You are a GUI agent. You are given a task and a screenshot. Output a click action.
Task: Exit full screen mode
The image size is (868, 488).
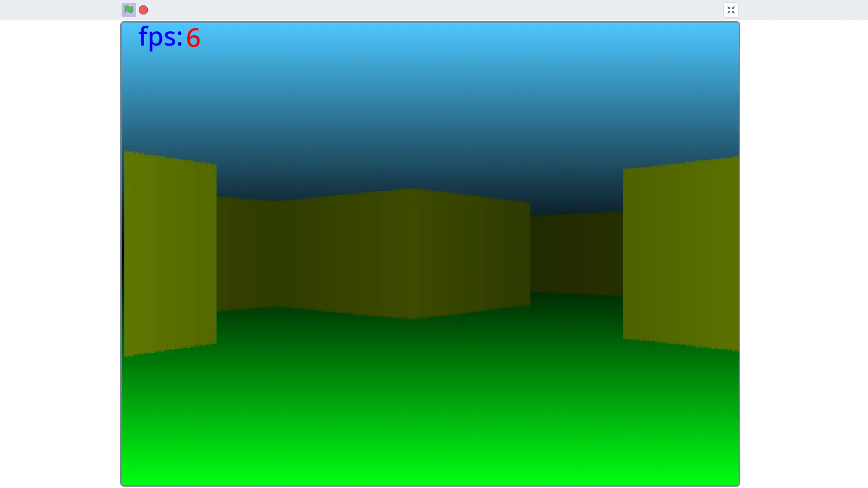pos(731,10)
